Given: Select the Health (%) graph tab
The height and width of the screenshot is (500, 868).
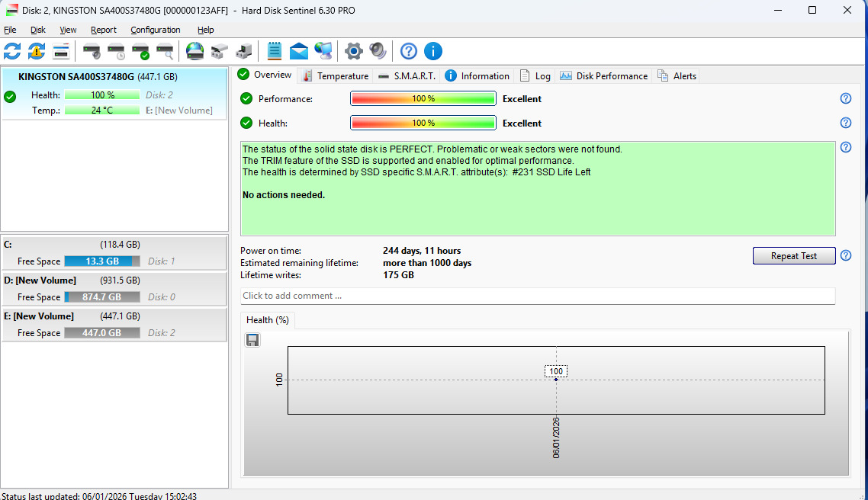Looking at the screenshot, I should [x=268, y=320].
